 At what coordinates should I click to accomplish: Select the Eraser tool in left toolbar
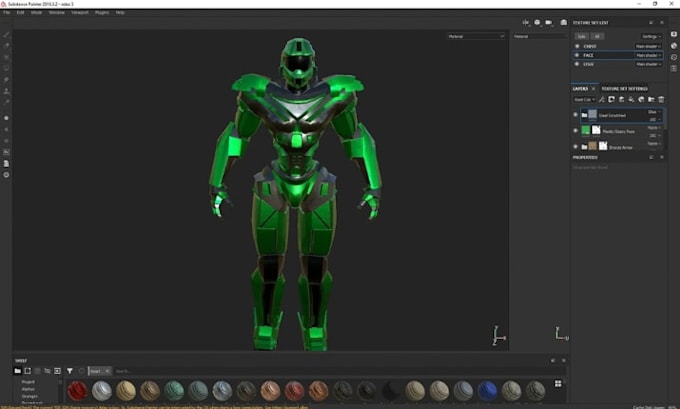(6, 46)
